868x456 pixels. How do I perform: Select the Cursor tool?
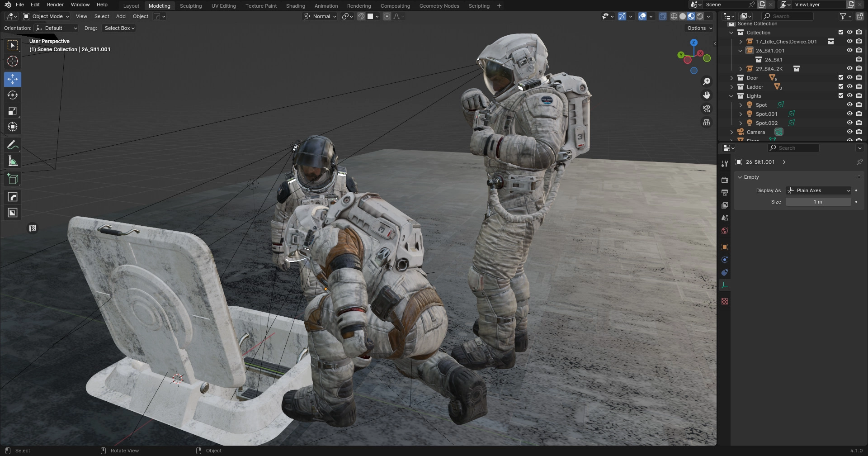(13, 62)
